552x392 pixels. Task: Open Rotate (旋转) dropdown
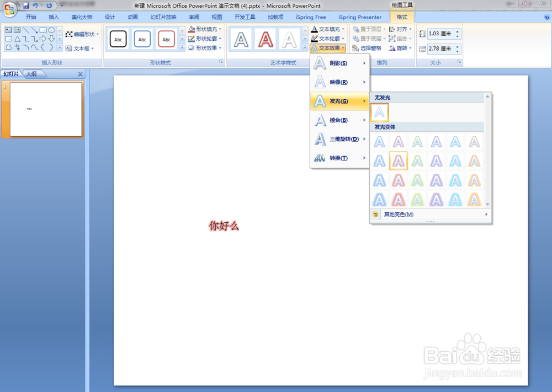click(x=400, y=48)
